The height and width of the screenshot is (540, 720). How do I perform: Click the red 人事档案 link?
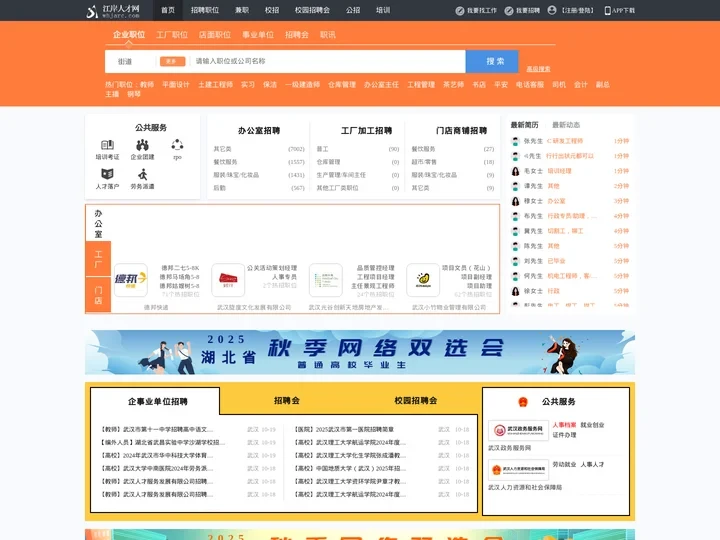pos(564,425)
